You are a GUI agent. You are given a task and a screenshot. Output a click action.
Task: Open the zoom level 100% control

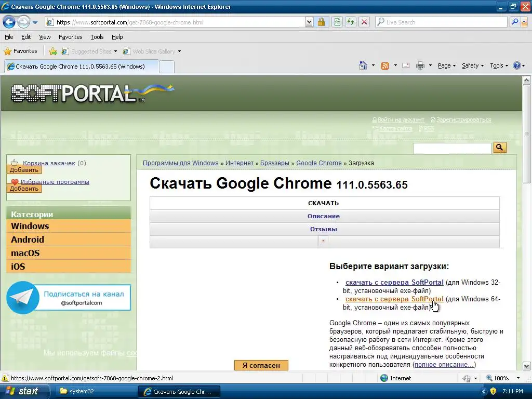click(503, 378)
